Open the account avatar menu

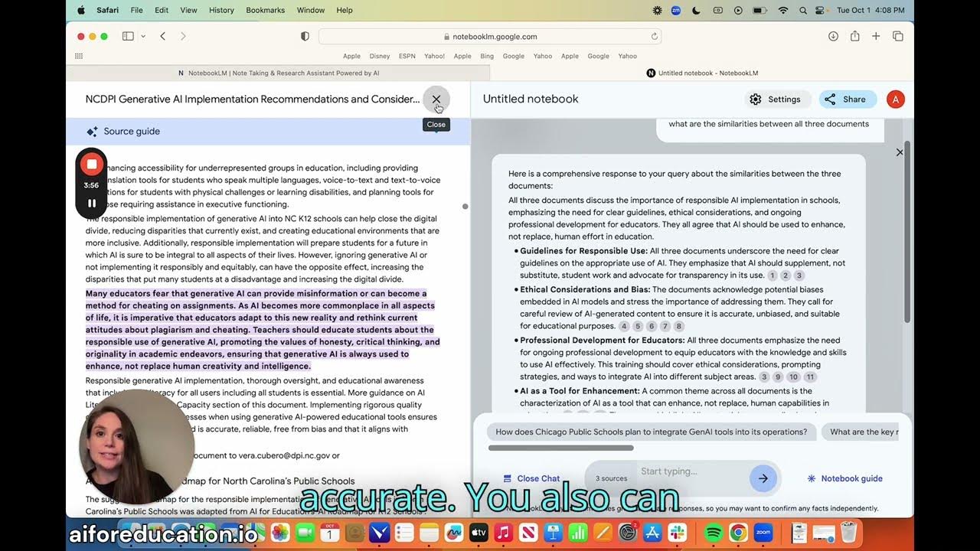click(895, 99)
